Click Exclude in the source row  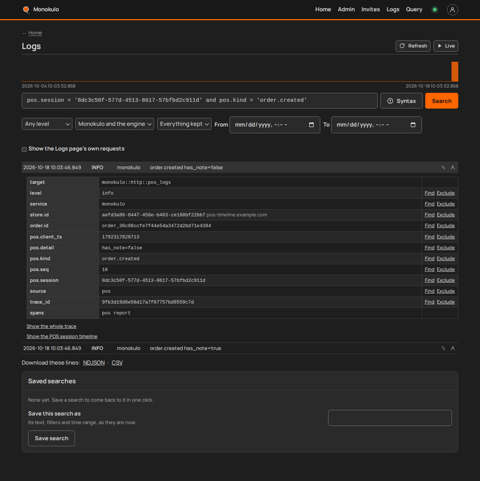[446, 291]
